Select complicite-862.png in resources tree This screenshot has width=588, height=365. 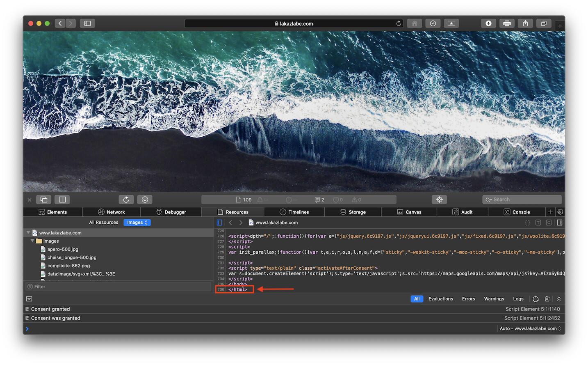click(68, 266)
